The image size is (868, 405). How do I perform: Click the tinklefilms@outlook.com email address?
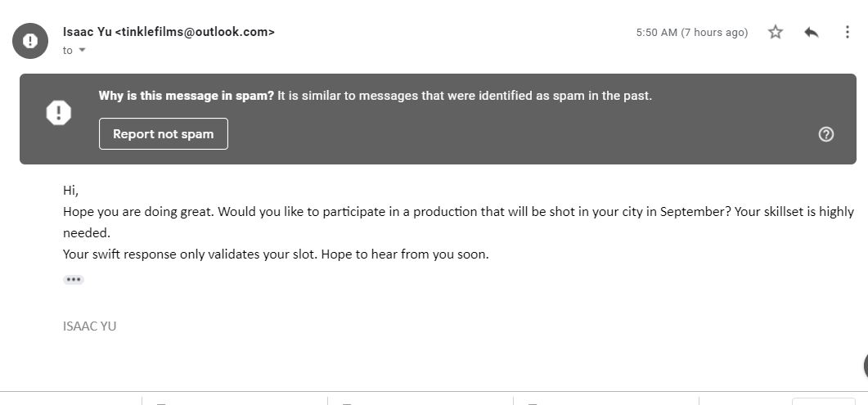[x=195, y=32]
